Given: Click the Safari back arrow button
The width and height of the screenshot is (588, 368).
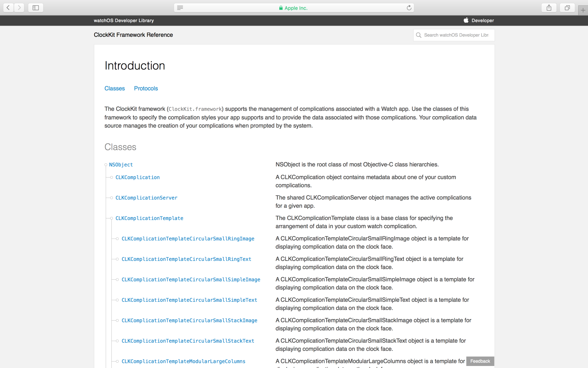Looking at the screenshot, I should 8,8.
